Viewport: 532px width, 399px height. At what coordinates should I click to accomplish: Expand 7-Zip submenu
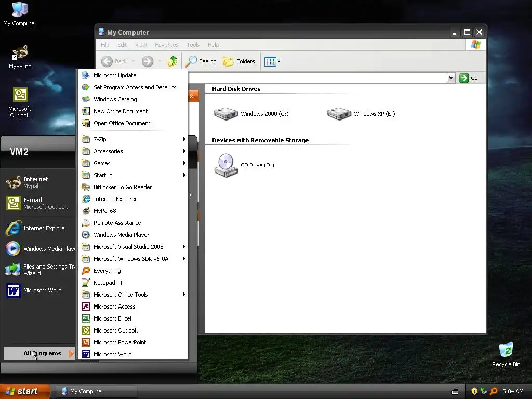click(133, 139)
